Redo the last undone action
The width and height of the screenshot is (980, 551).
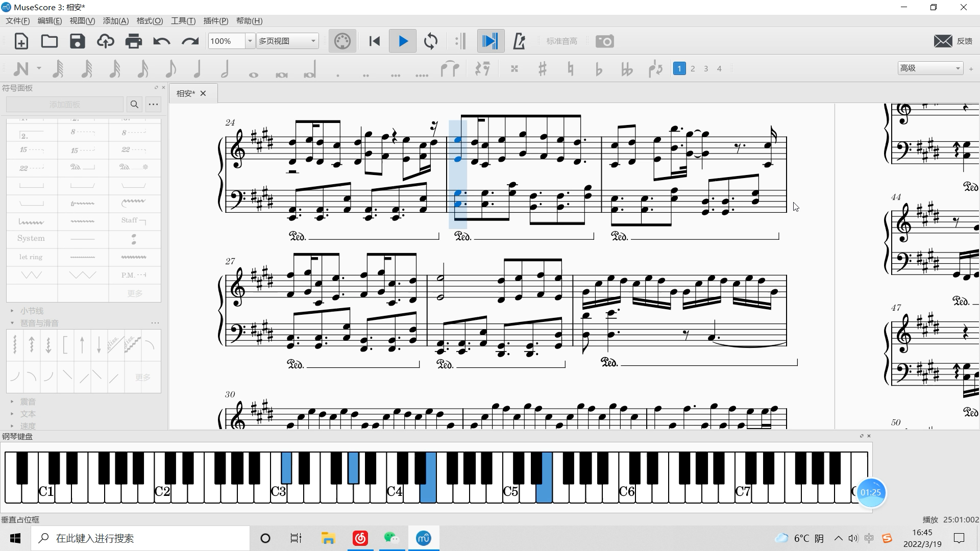click(x=190, y=41)
